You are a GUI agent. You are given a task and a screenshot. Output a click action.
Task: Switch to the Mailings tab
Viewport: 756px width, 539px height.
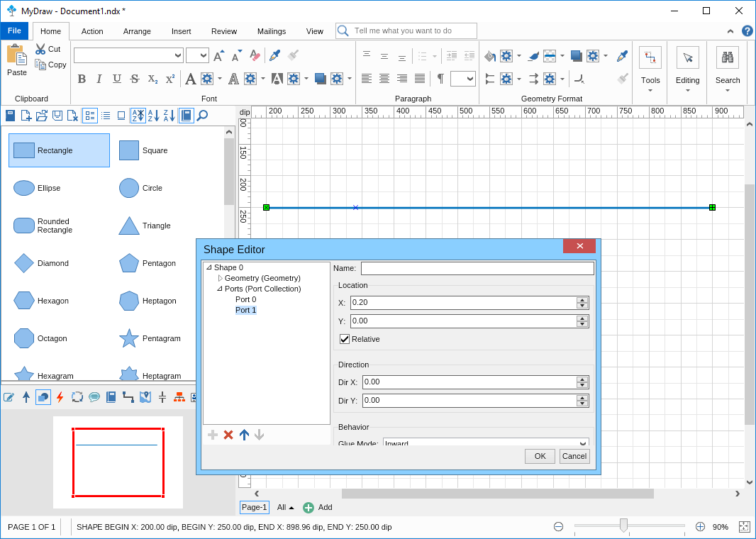click(x=272, y=31)
